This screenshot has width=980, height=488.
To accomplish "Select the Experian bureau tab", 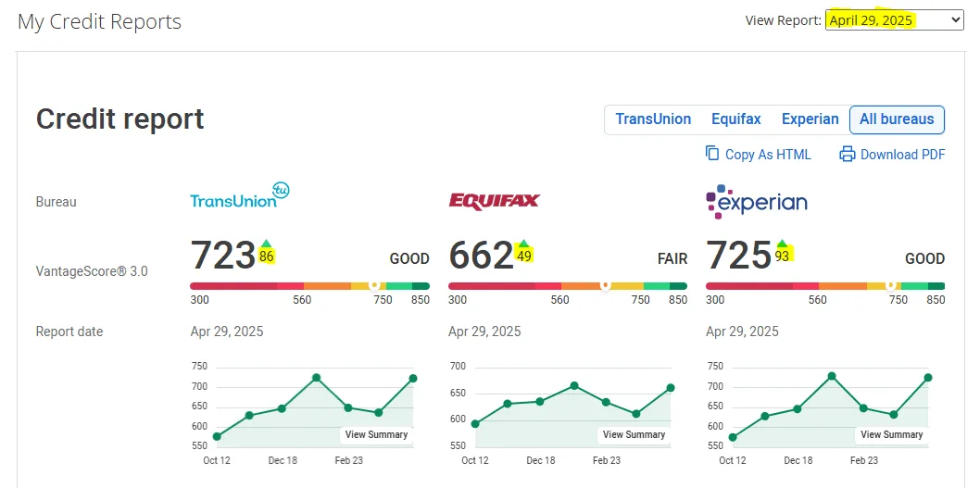I will tap(810, 119).
